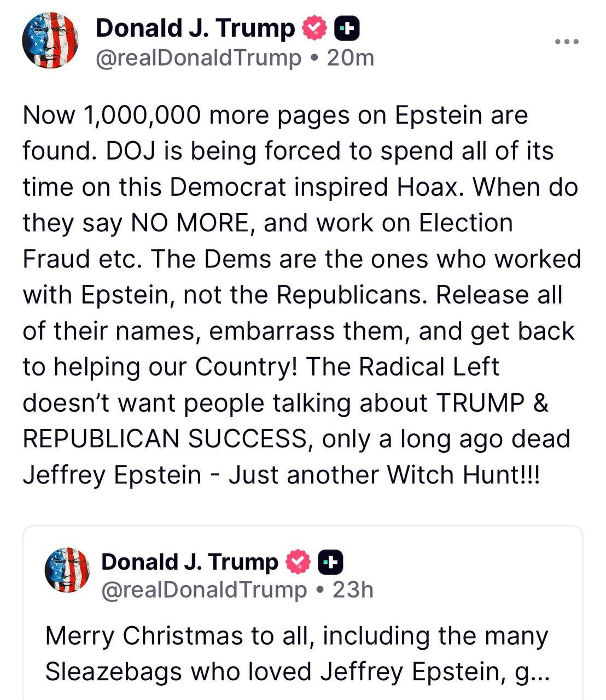Open the @realDonaldTrump handle beside the 20m timestamp
Image resolution: width=606 pixels, height=700 pixels.
pyautogui.click(x=199, y=57)
